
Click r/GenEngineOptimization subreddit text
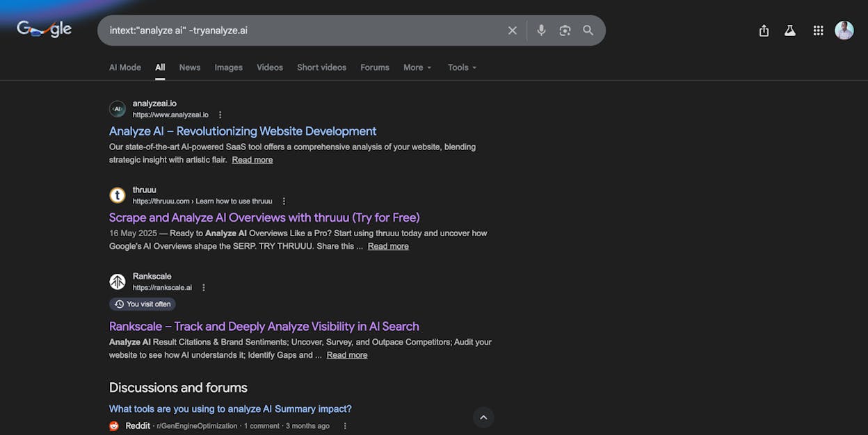click(x=197, y=426)
